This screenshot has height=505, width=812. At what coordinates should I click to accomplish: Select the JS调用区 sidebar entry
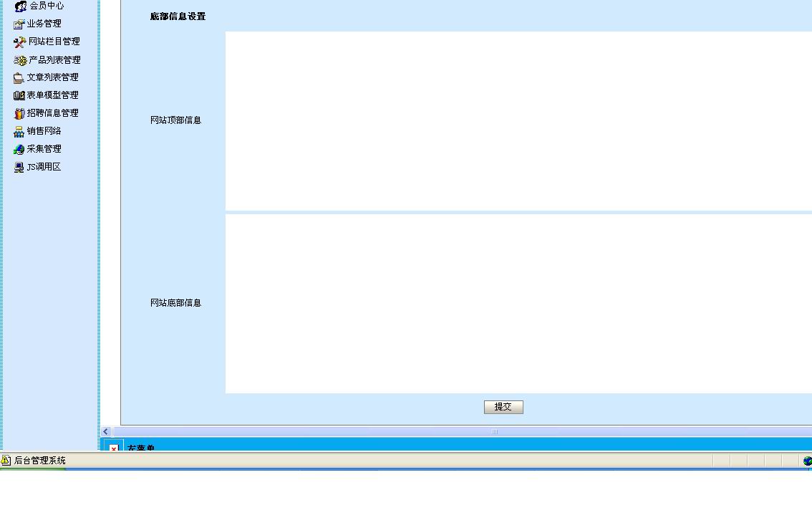coord(44,167)
